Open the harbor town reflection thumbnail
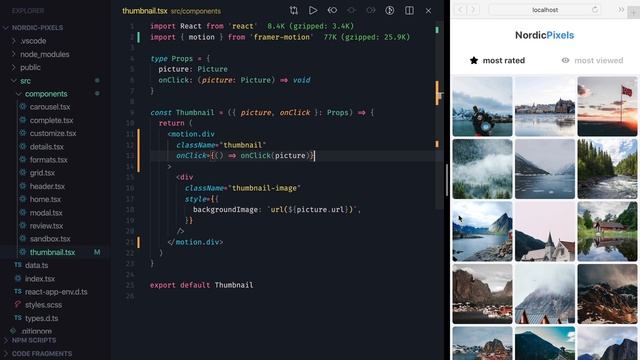The width and height of the screenshot is (640, 360). click(x=544, y=107)
